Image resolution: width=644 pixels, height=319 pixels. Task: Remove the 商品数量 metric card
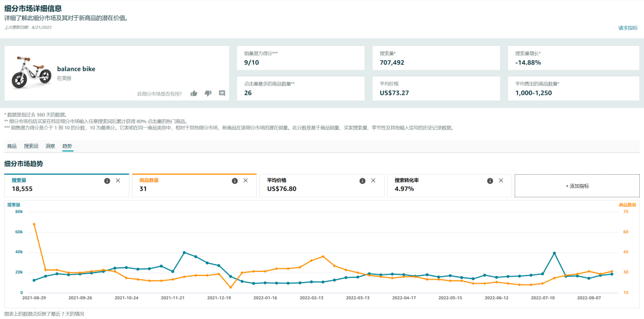246,181
